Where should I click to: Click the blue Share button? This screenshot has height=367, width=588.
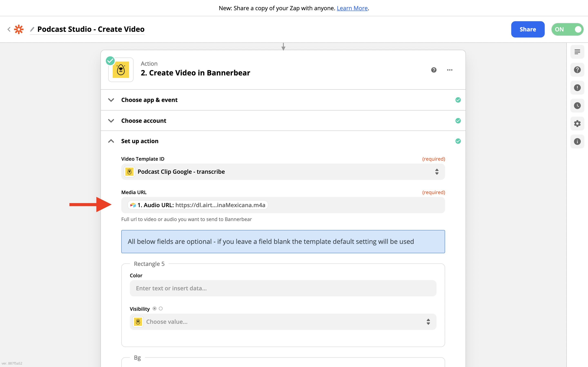click(x=528, y=29)
